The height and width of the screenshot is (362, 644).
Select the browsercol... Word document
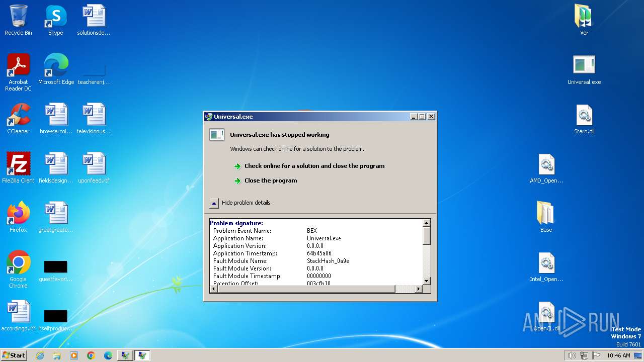tap(56, 118)
